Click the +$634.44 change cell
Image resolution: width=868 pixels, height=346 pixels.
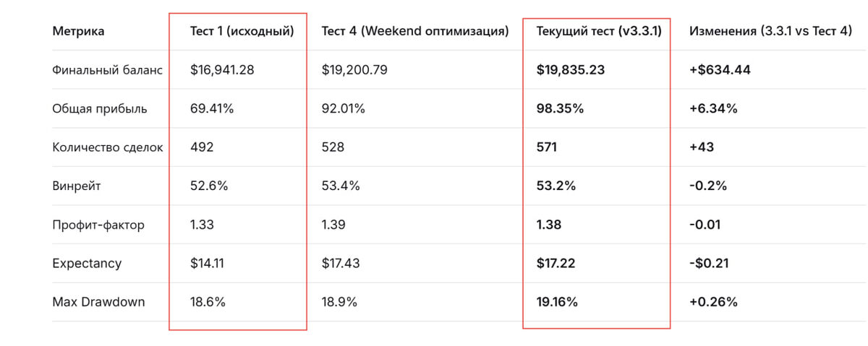(719, 70)
